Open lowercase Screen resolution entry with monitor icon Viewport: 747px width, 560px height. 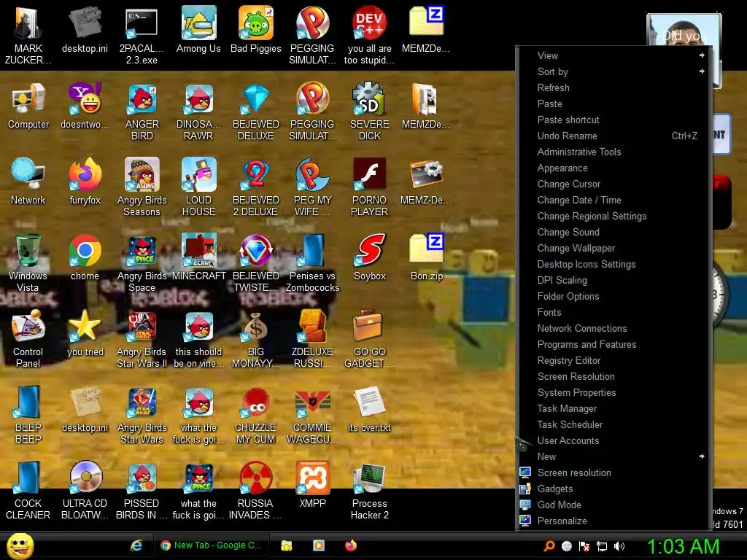[614, 472]
